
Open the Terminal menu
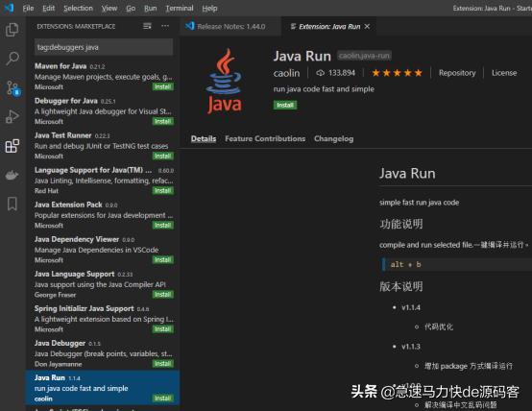click(x=180, y=8)
